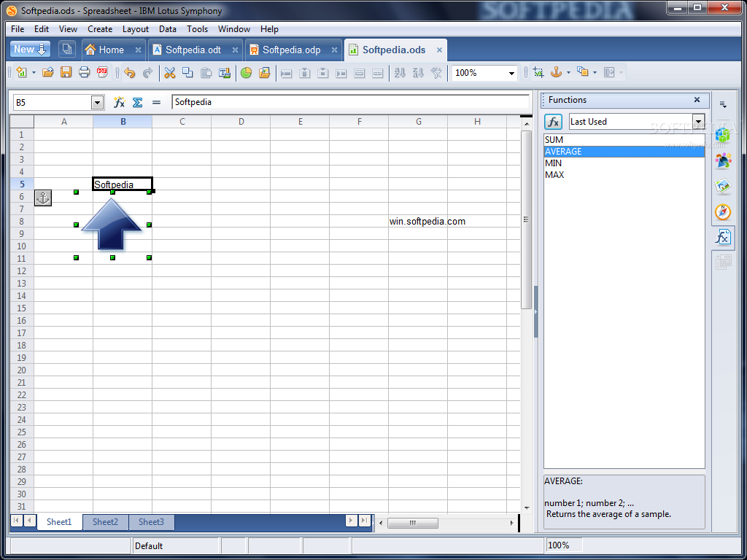
Task: Open the sidebar panel menu icon
Action: point(723,104)
